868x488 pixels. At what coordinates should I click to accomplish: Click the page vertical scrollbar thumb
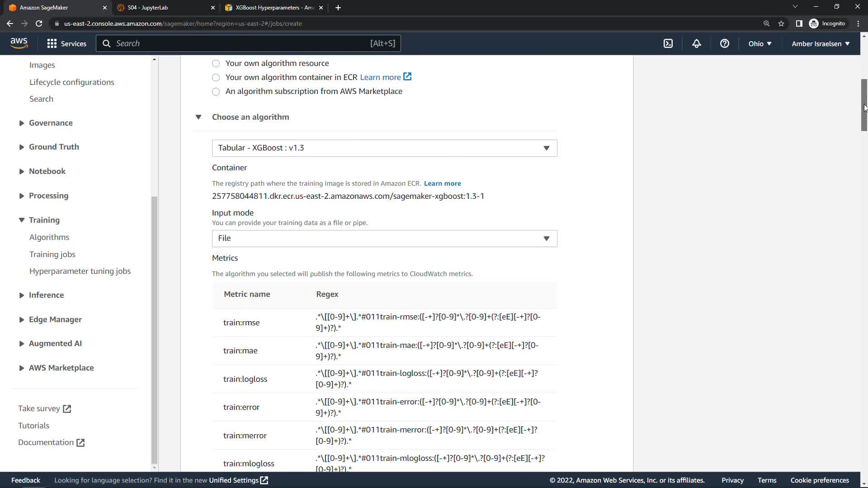(x=863, y=105)
